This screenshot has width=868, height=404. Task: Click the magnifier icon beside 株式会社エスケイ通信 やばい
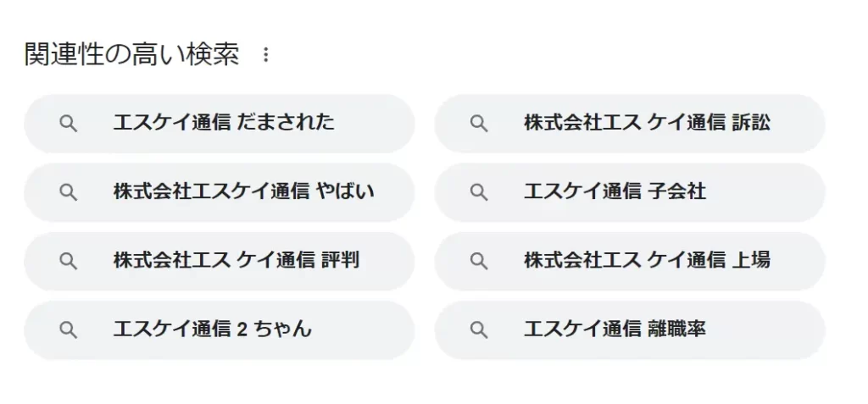pyautogui.click(x=69, y=192)
